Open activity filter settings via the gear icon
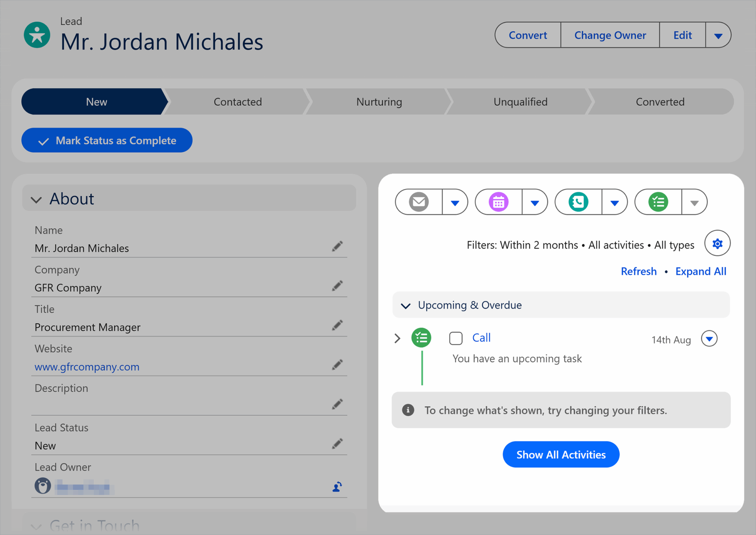 [x=717, y=244]
